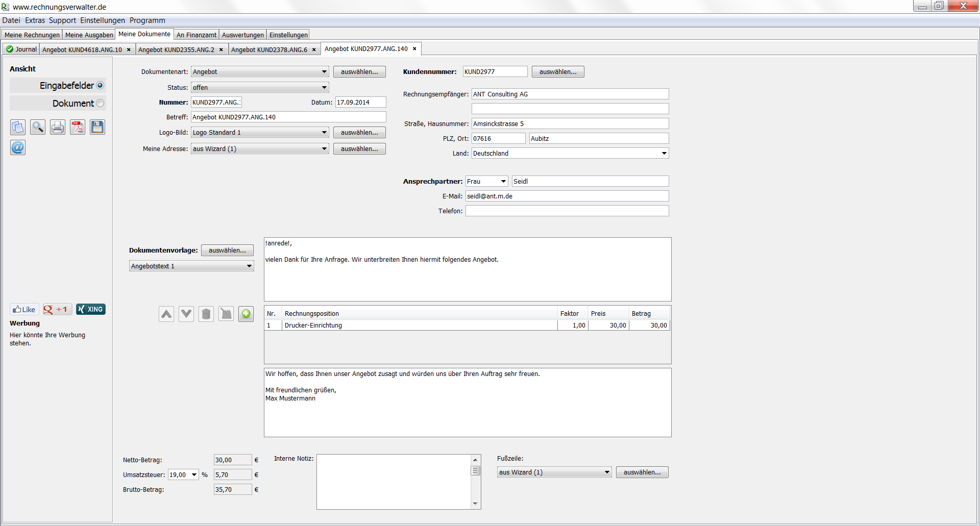
Task: Expand the Status dropdown
Action: point(324,88)
